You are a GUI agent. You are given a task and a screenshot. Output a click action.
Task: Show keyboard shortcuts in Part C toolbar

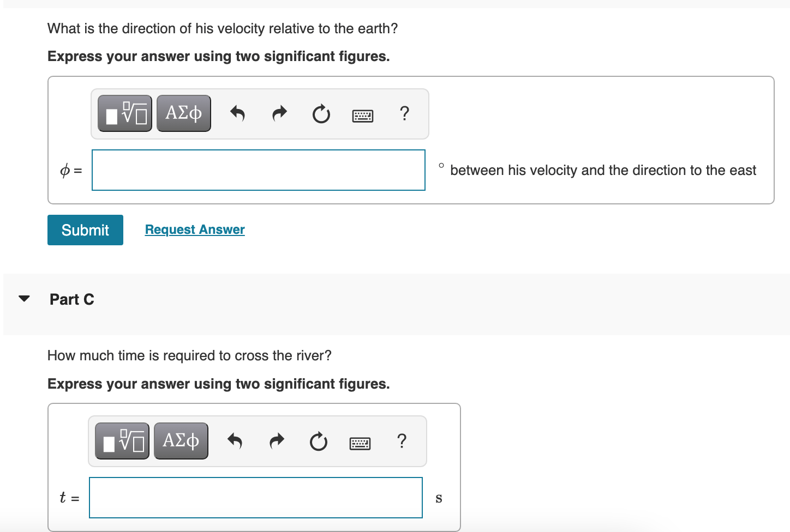coord(360,443)
